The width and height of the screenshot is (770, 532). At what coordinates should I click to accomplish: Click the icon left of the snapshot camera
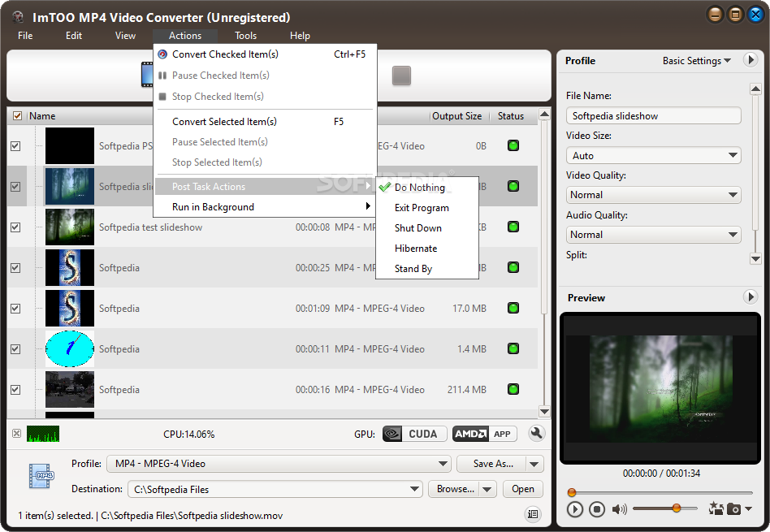click(716, 508)
